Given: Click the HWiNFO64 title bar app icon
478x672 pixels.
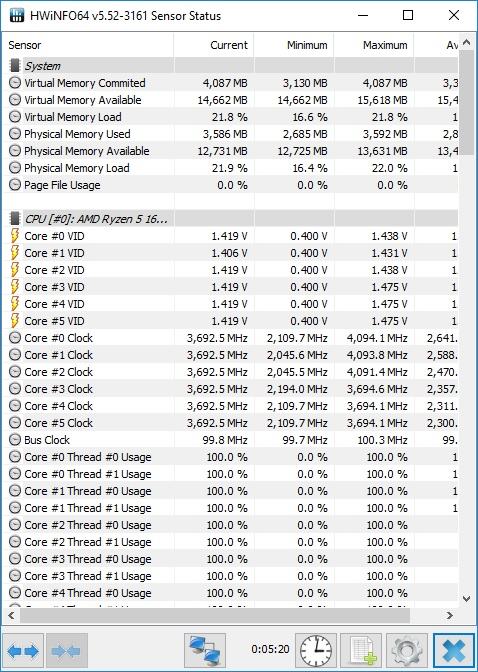Looking at the screenshot, I should (x=17, y=15).
